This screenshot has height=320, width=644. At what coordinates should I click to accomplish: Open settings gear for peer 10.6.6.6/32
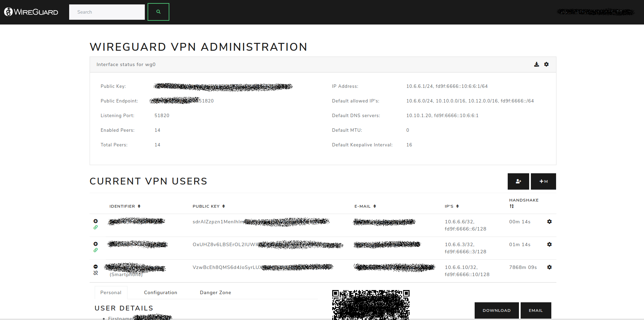pyautogui.click(x=549, y=222)
